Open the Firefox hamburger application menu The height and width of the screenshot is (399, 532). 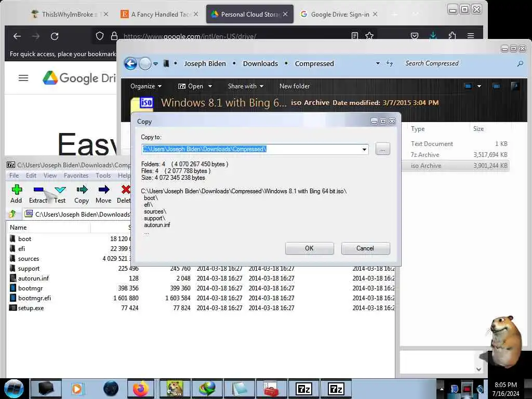click(x=471, y=36)
